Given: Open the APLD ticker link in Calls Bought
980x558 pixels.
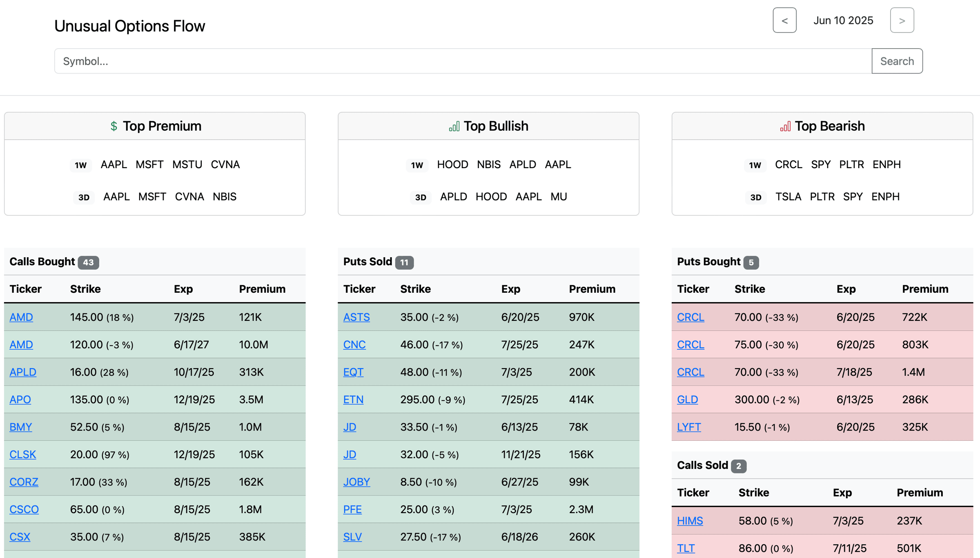Looking at the screenshot, I should point(23,372).
